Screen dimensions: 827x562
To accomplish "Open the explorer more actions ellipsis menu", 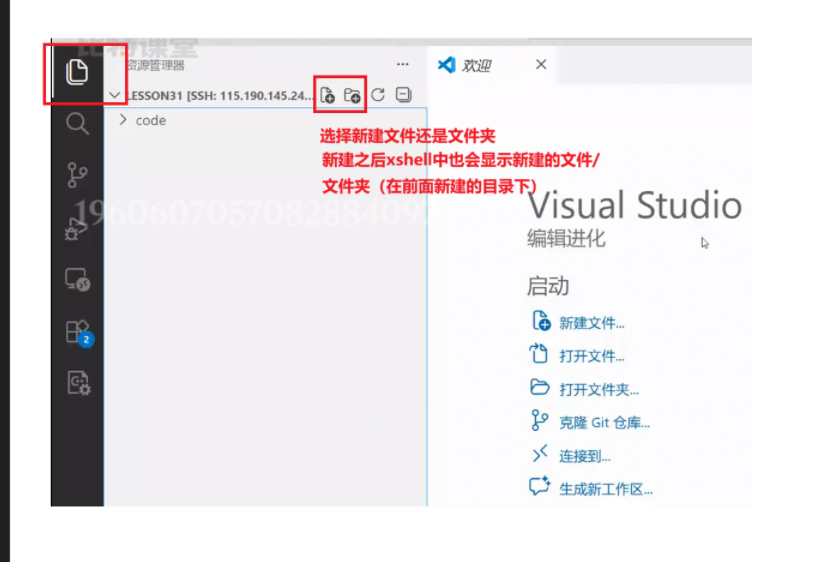I will pos(402,64).
